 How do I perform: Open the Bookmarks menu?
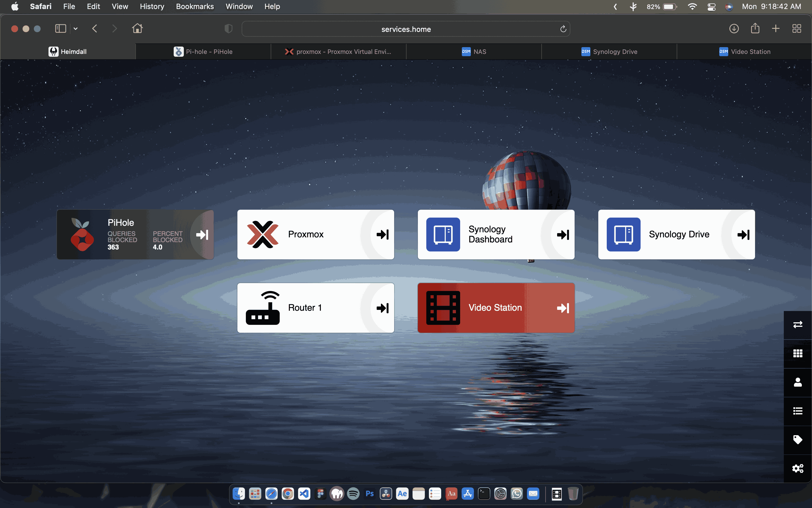pos(195,6)
